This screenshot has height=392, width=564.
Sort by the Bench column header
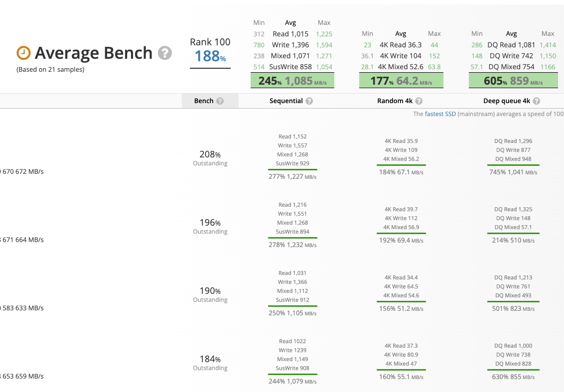pyautogui.click(x=204, y=101)
